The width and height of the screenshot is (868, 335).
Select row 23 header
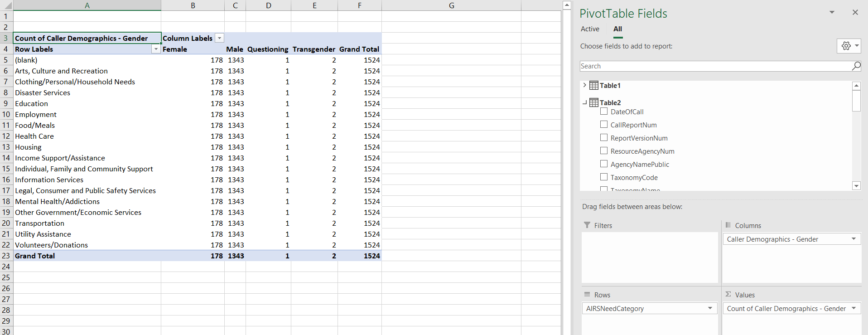tap(6, 256)
